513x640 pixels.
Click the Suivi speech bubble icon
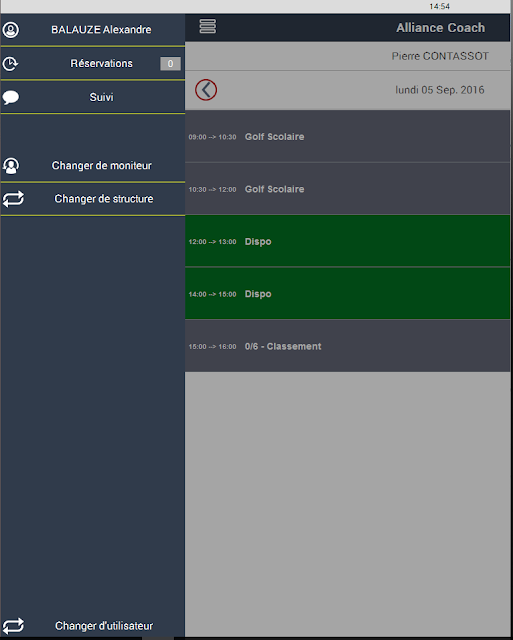coord(11,97)
